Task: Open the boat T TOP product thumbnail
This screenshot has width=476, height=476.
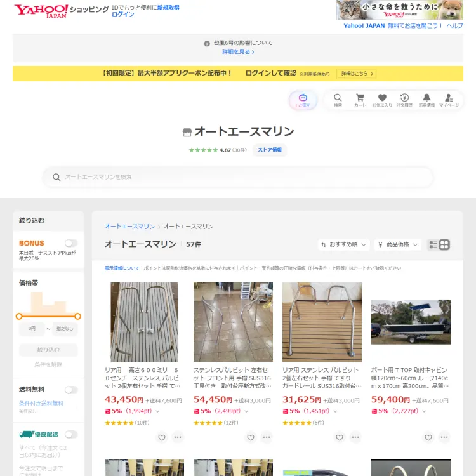Action: coord(411,322)
